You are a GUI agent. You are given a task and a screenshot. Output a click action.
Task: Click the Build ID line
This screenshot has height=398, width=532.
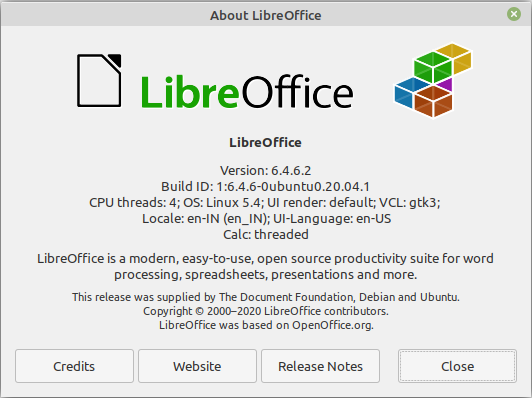tap(265, 186)
